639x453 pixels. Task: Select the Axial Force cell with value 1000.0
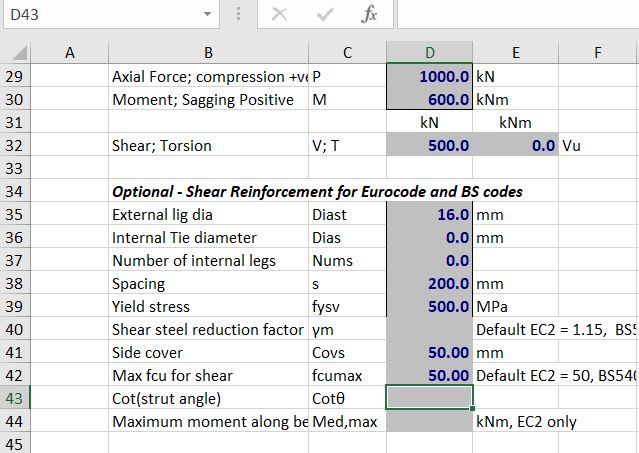(x=429, y=76)
